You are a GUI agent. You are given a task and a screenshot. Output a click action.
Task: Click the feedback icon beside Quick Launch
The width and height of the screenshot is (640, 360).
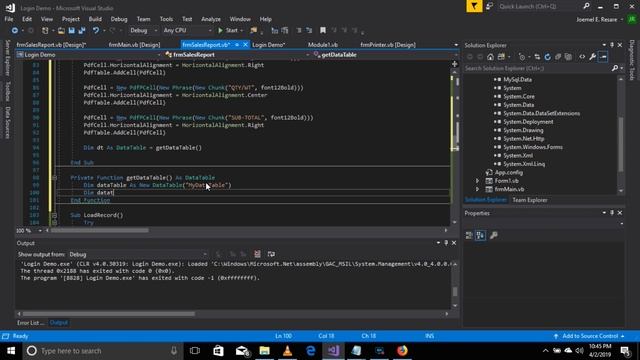pyautogui.click(x=490, y=7)
